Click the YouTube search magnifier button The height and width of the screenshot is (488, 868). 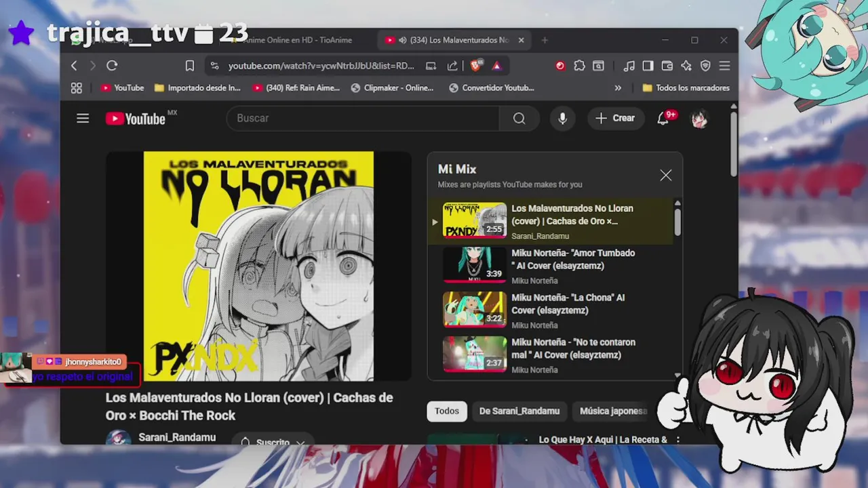[519, 119]
